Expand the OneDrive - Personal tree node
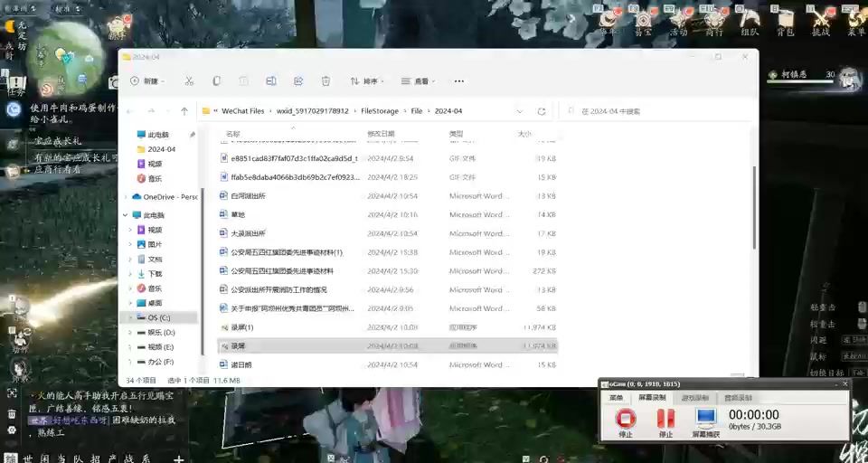The height and width of the screenshot is (463, 868). pos(127,197)
